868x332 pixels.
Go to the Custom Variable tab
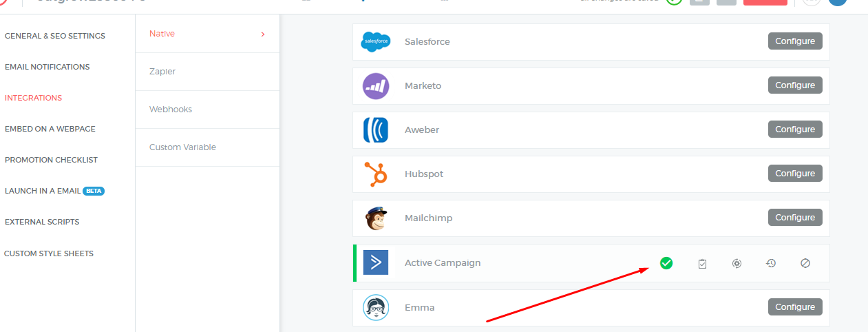pyautogui.click(x=207, y=147)
